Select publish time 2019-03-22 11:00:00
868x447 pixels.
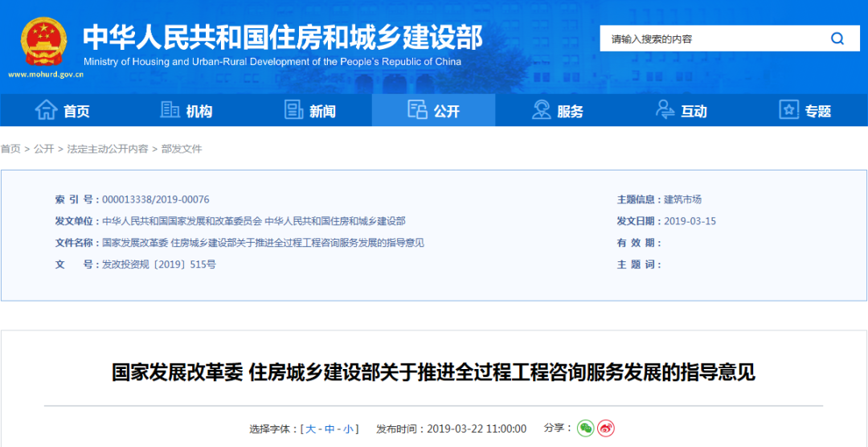477,429
